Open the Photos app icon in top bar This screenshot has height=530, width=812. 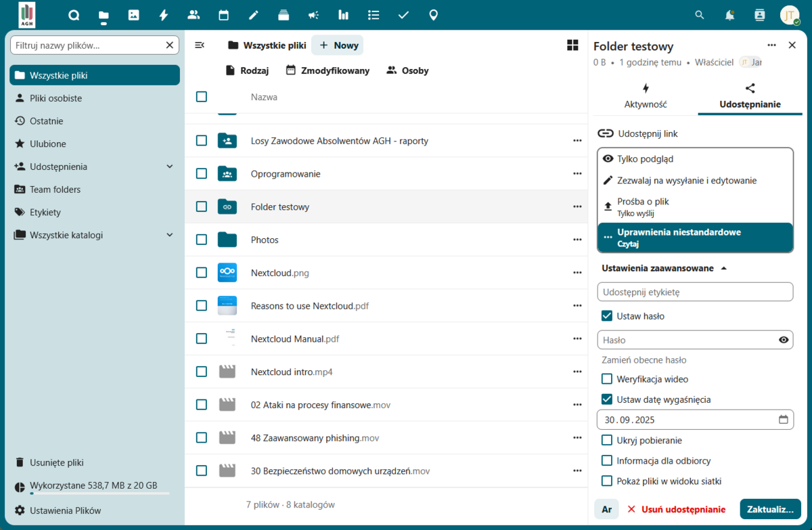[133, 15]
